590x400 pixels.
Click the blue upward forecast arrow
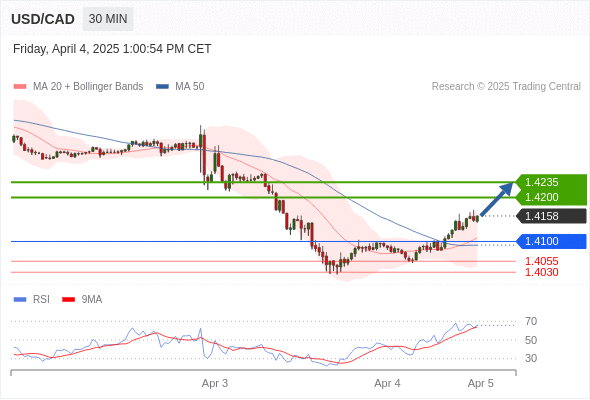[x=497, y=199]
